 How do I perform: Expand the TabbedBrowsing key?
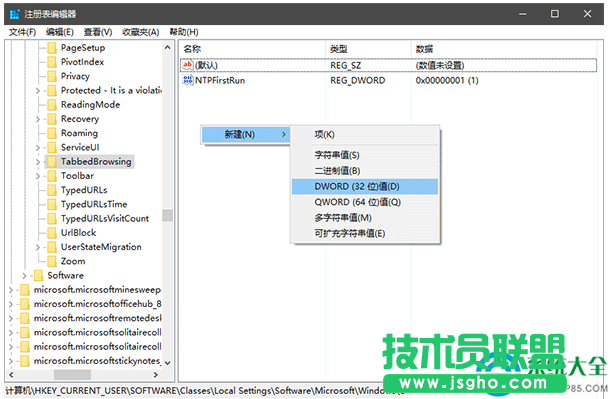coord(38,162)
